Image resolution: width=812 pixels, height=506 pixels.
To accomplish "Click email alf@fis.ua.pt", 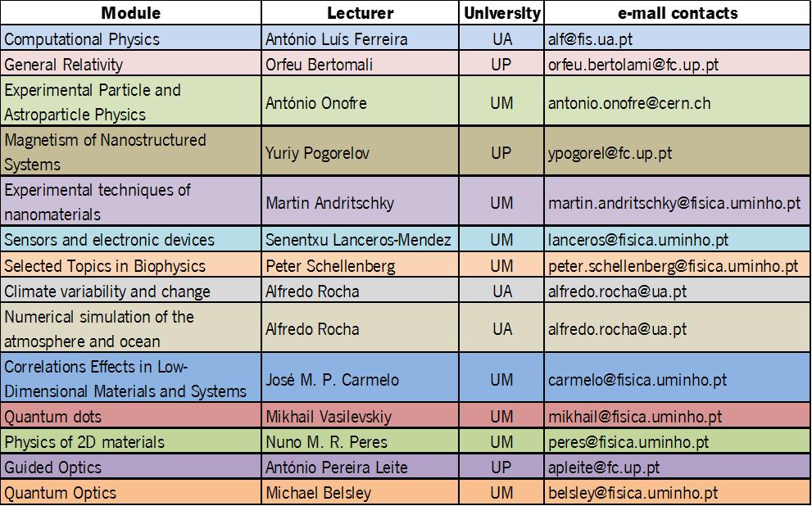I will [590, 39].
